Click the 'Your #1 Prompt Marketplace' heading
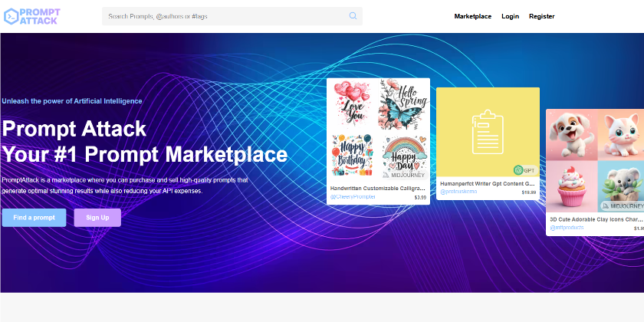644x322 pixels. (x=145, y=154)
